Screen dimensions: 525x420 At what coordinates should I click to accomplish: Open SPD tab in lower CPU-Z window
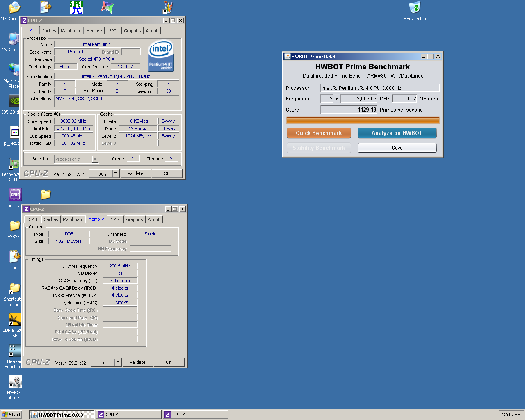click(x=115, y=219)
